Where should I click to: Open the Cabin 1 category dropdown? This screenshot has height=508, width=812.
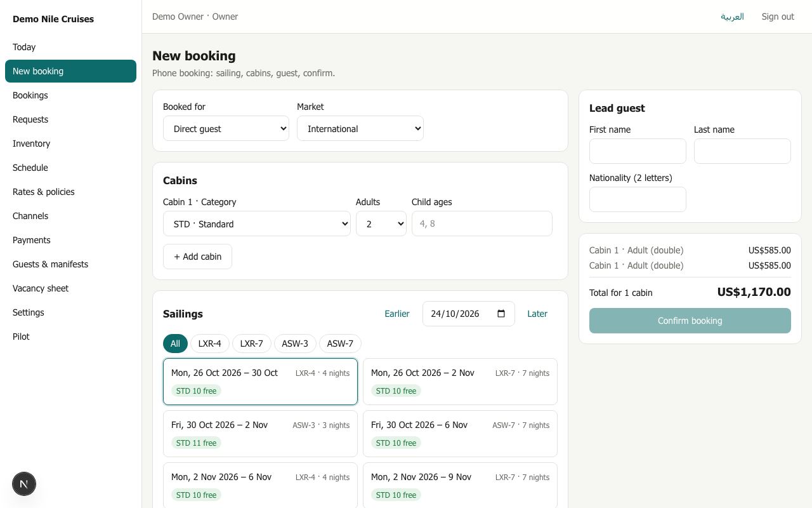coord(257,224)
